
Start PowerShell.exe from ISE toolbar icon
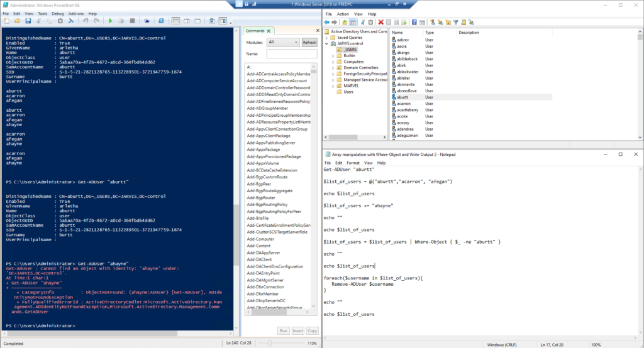(x=161, y=21)
